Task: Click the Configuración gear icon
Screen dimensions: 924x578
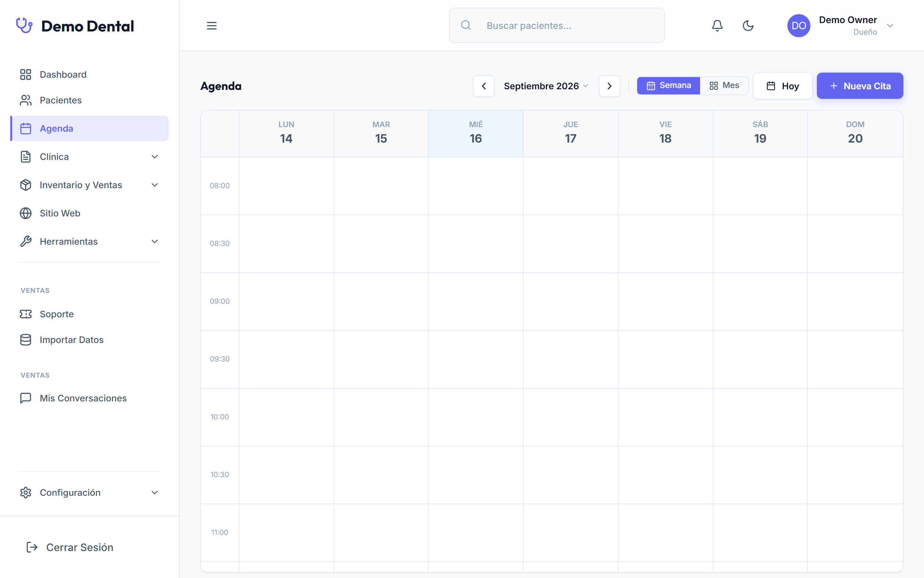Action: [x=26, y=493]
